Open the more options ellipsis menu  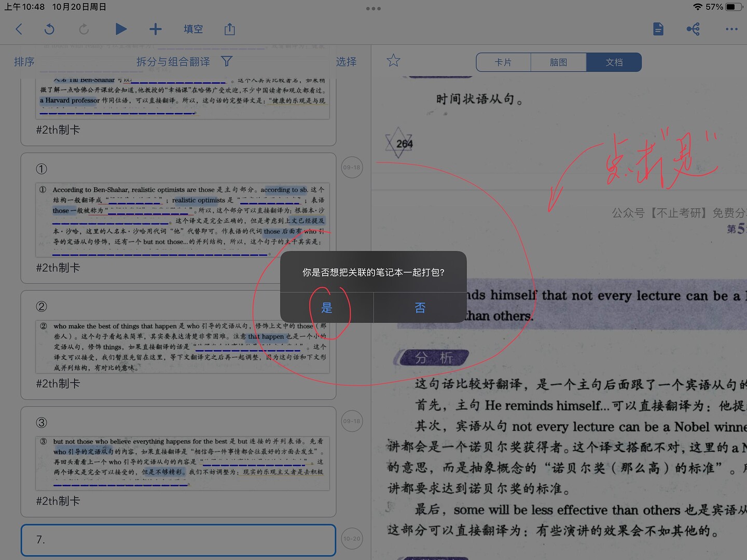[x=731, y=29]
